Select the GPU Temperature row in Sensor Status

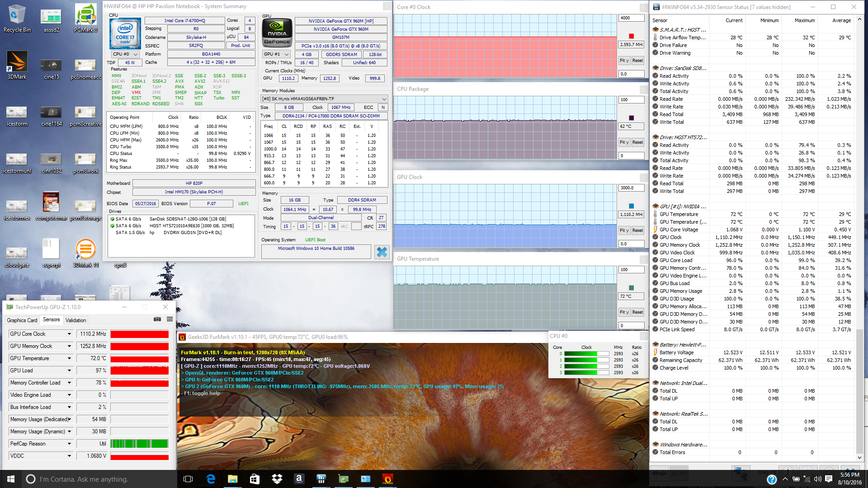click(x=752, y=214)
